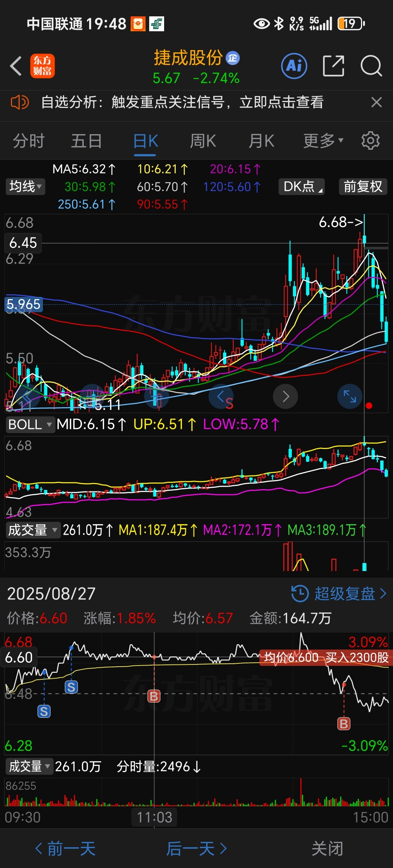
Task: Tap the back arrow icon
Action: pyautogui.click(x=16, y=66)
